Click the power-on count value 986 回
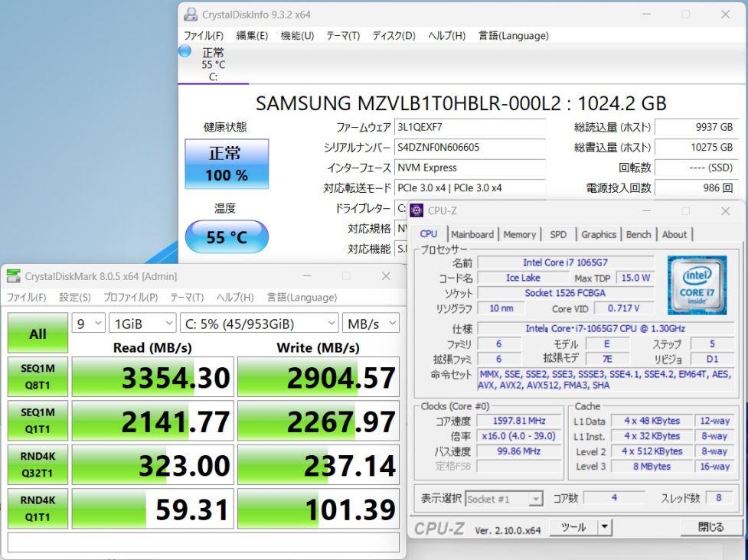The image size is (748, 560). (x=696, y=187)
